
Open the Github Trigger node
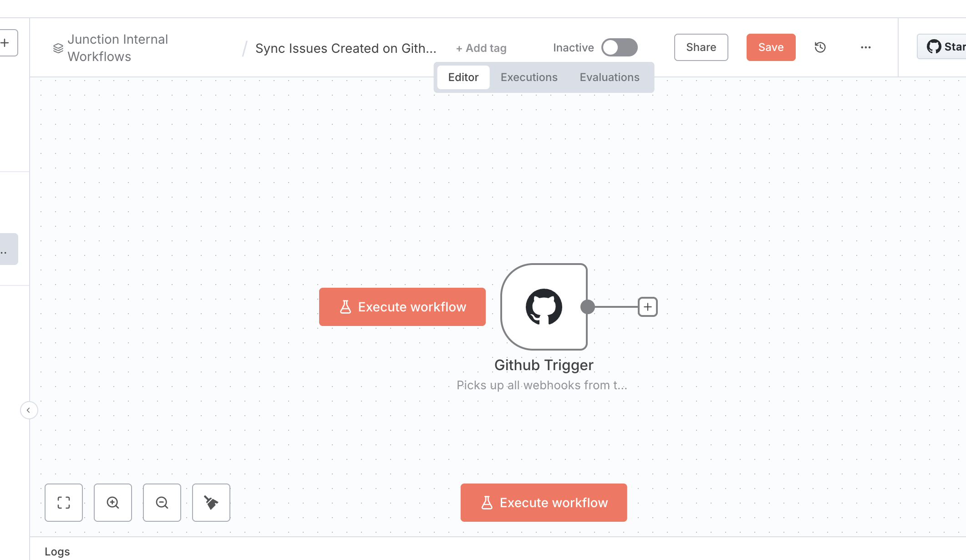pyautogui.click(x=544, y=307)
